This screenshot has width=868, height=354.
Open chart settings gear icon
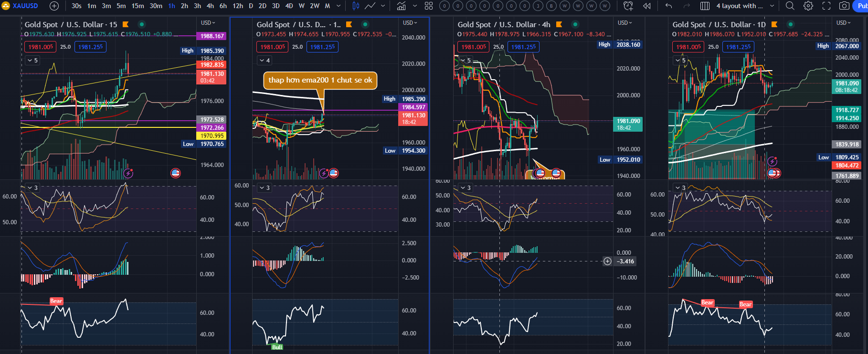point(808,6)
